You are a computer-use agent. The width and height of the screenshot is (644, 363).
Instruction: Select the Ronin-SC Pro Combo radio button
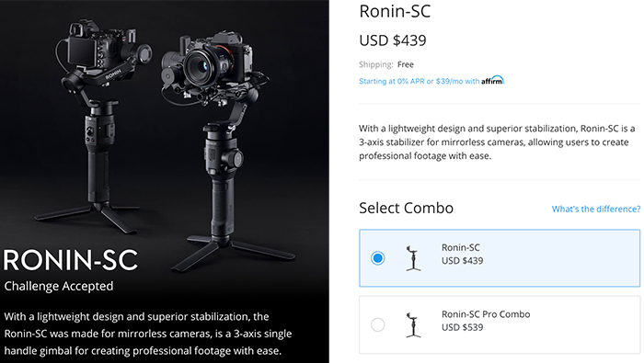point(377,324)
